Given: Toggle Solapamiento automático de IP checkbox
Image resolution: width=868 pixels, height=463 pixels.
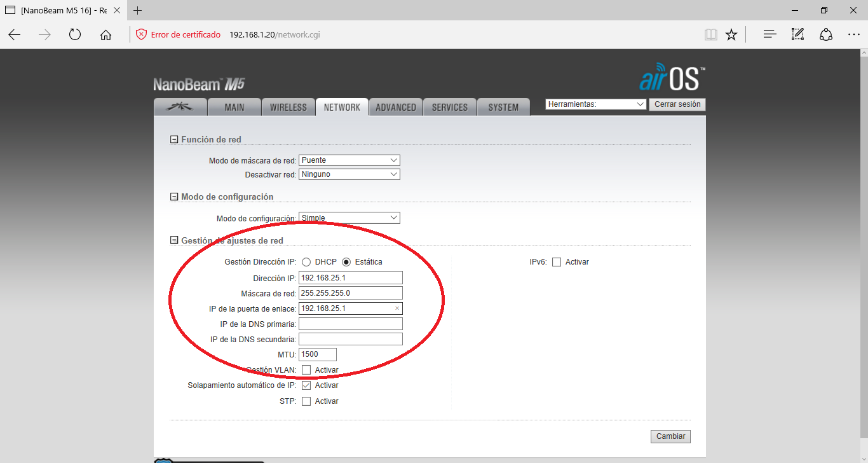Looking at the screenshot, I should 306,385.
